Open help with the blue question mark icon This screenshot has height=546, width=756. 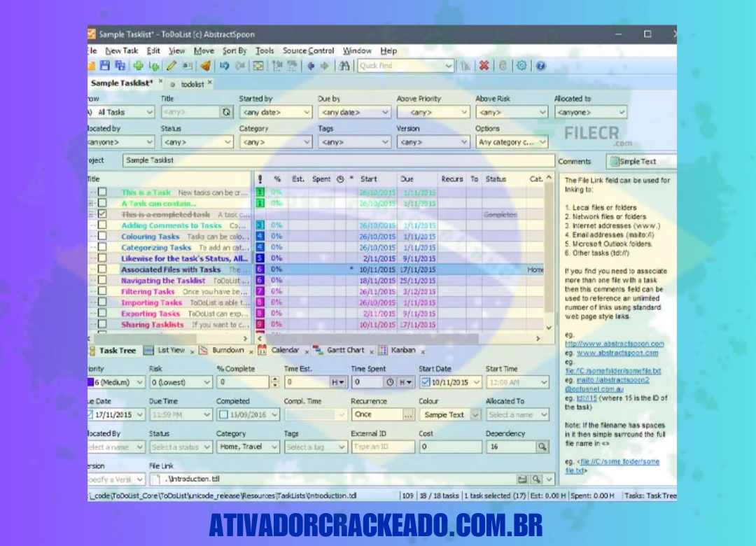(540, 66)
